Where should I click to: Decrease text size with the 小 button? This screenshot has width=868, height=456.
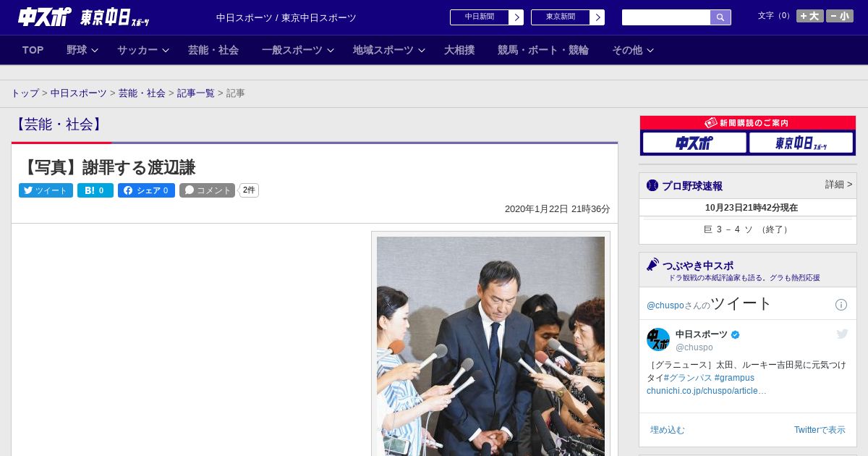coord(840,16)
